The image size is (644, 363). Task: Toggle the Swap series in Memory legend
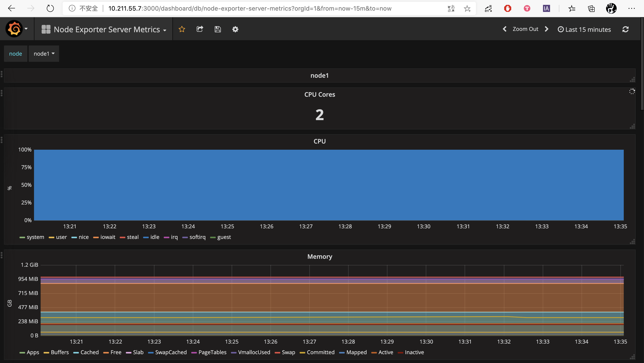point(288,352)
